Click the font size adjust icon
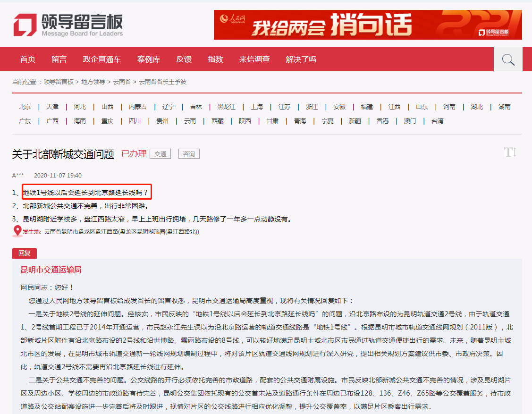Screen dimensions: 532x414 510,152
